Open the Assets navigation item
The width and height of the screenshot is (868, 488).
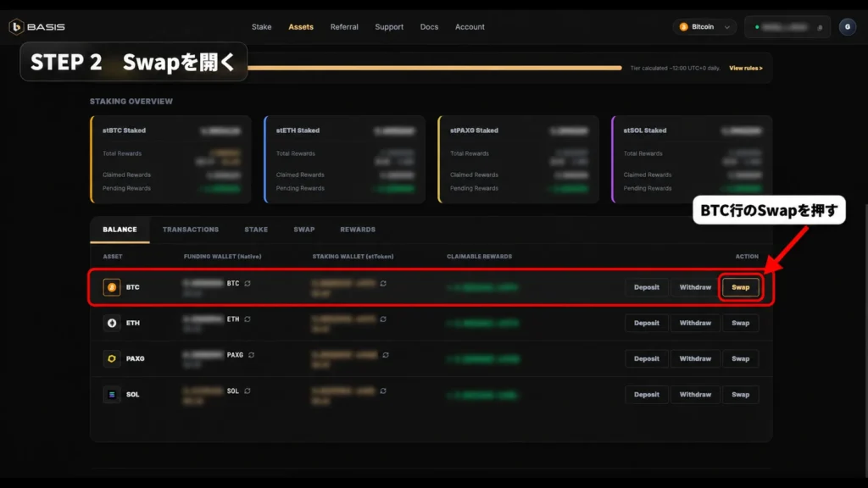(x=301, y=26)
